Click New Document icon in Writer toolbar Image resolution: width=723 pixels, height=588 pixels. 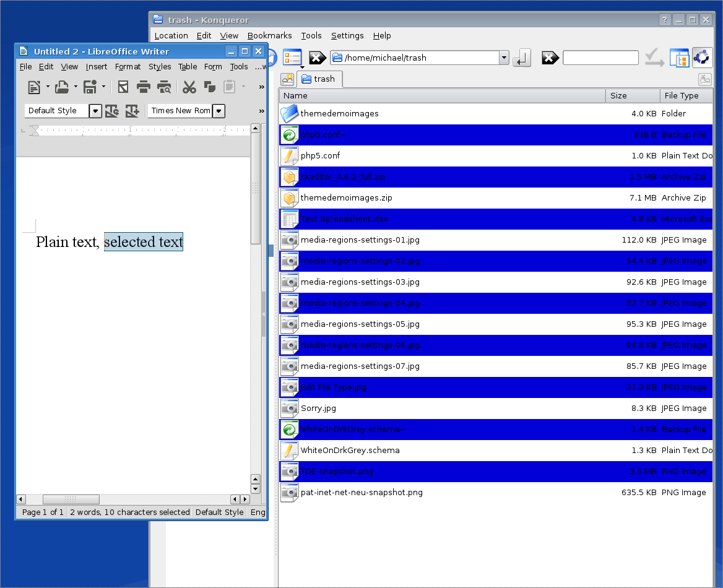(x=33, y=87)
